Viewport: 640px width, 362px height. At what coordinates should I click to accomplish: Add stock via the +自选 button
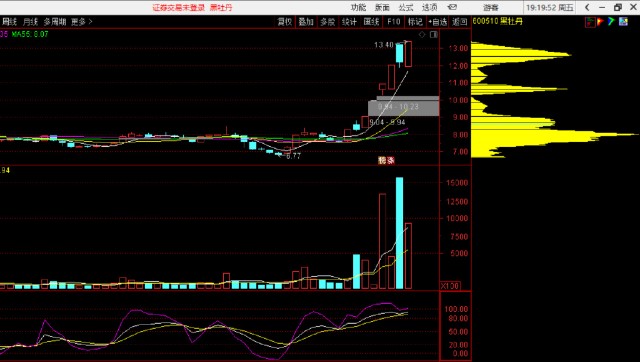[x=438, y=22]
